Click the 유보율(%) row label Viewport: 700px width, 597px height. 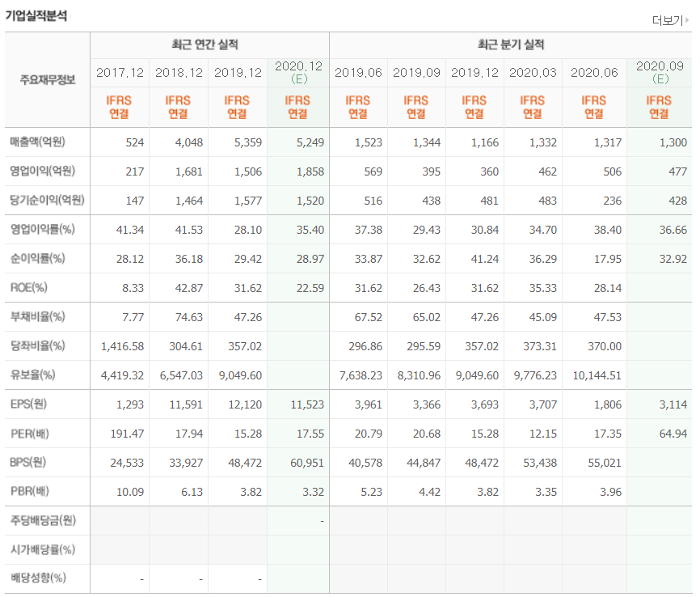(32, 375)
